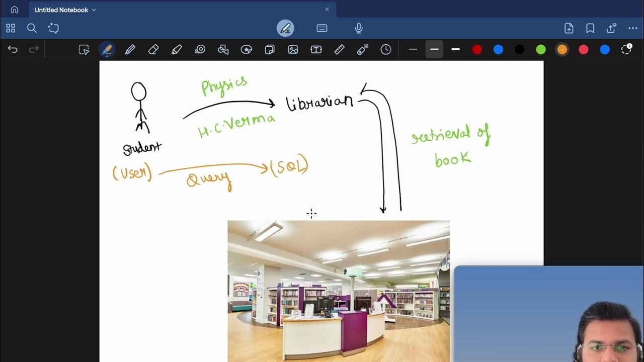Pick the blue swatch beside add-color button
The height and width of the screenshot is (362, 644).
tap(605, 49)
